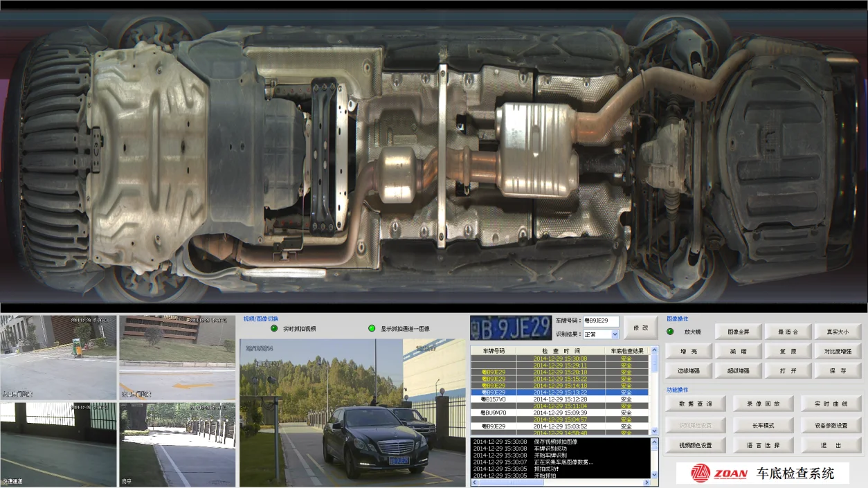This screenshot has height=488, width=868.
Task: Apply 对比度增强 contrast enhancement
Action: (838, 351)
